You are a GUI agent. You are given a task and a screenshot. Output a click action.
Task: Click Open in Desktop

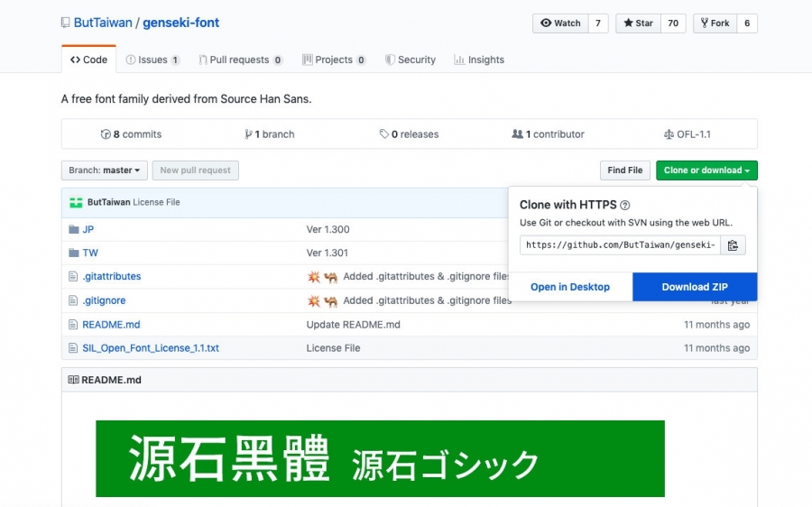click(570, 287)
